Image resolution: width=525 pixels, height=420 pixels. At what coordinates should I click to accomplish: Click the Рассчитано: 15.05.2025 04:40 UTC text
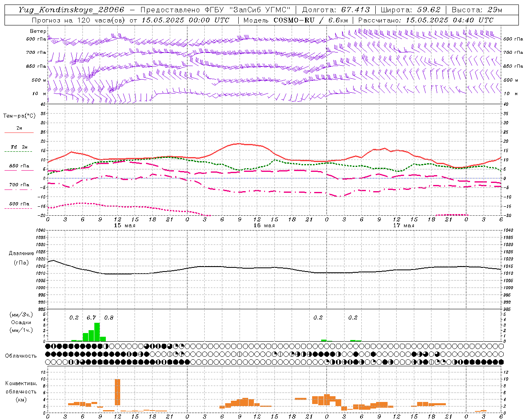point(426,20)
